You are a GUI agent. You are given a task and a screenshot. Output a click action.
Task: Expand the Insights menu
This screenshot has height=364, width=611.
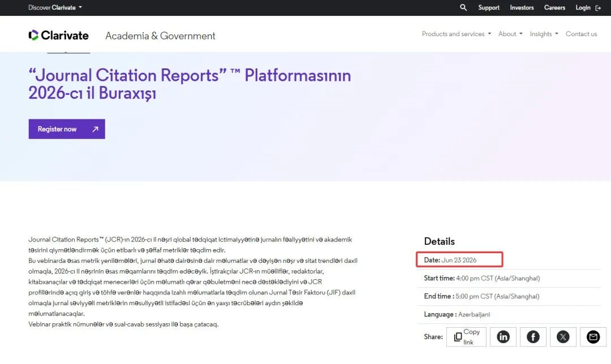(x=544, y=34)
